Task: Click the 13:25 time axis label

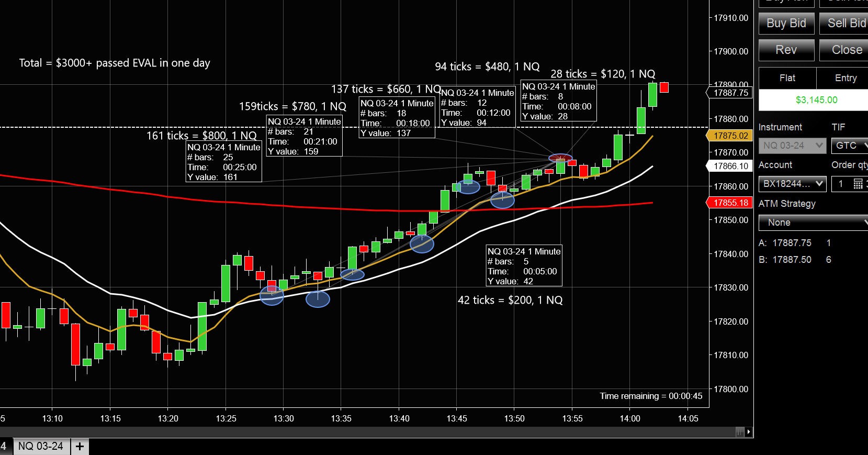Action: click(226, 418)
